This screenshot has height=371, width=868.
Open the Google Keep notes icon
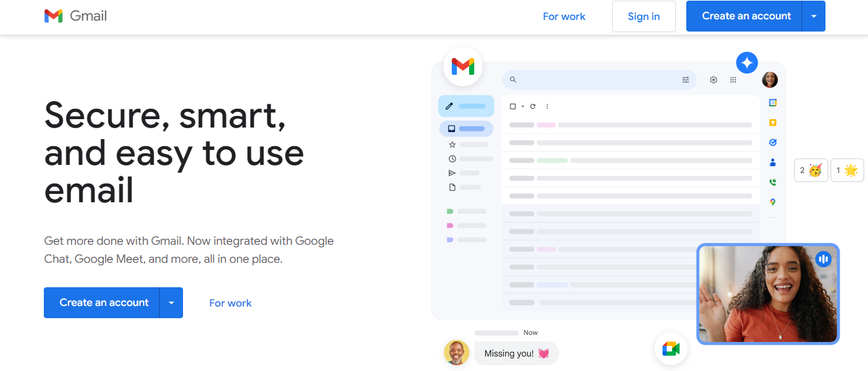click(773, 122)
